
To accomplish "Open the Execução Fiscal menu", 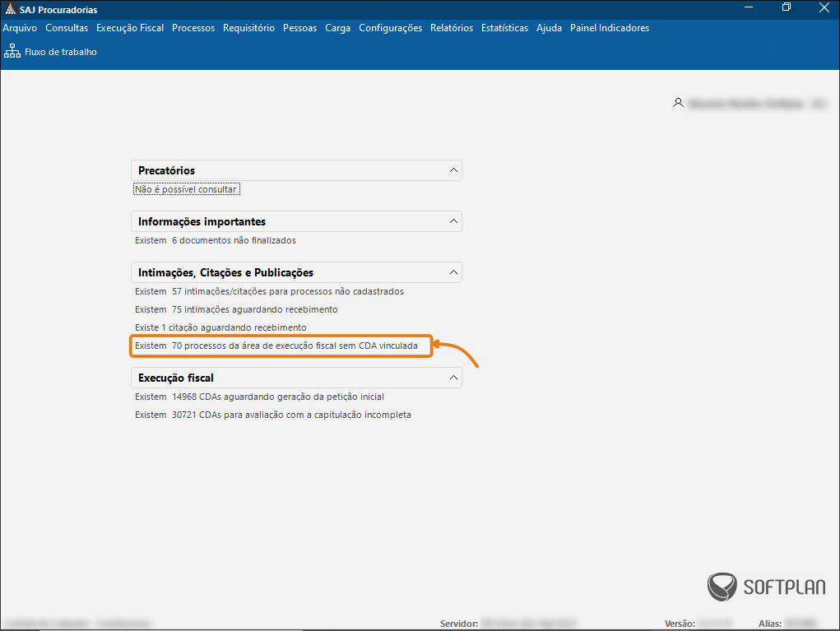I will tap(130, 28).
